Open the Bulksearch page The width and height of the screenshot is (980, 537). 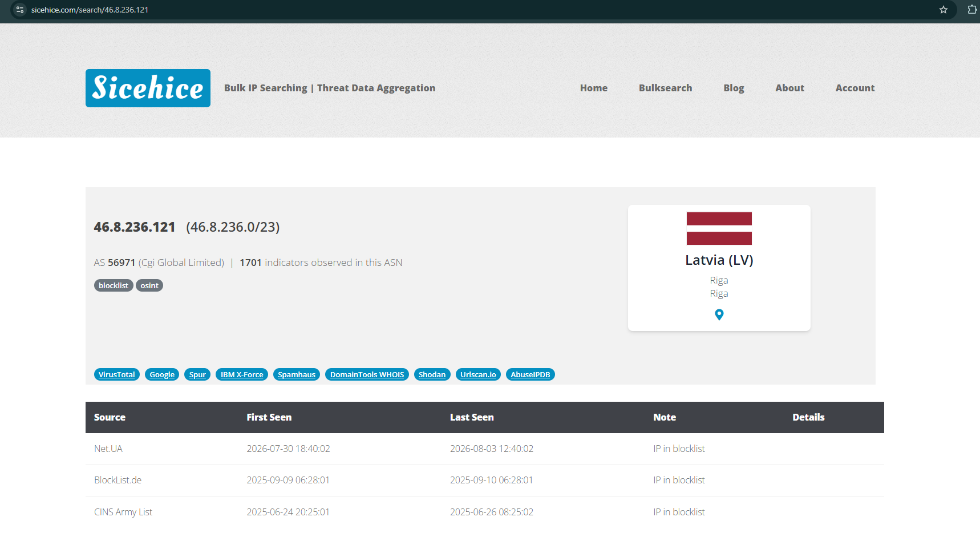click(665, 88)
